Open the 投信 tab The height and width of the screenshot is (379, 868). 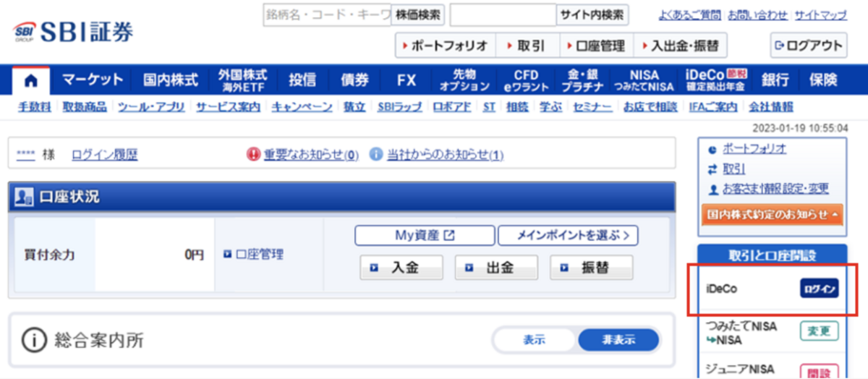pos(302,80)
